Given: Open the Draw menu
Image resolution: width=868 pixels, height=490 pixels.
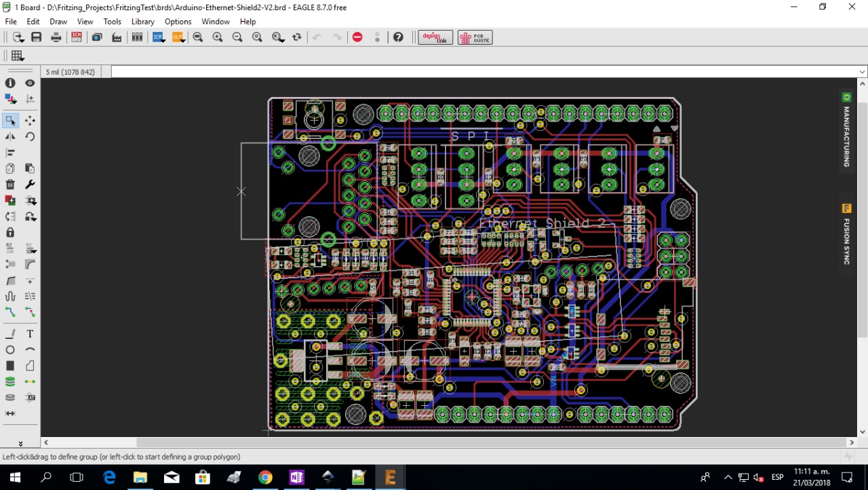Looking at the screenshot, I should (x=58, y=22).
